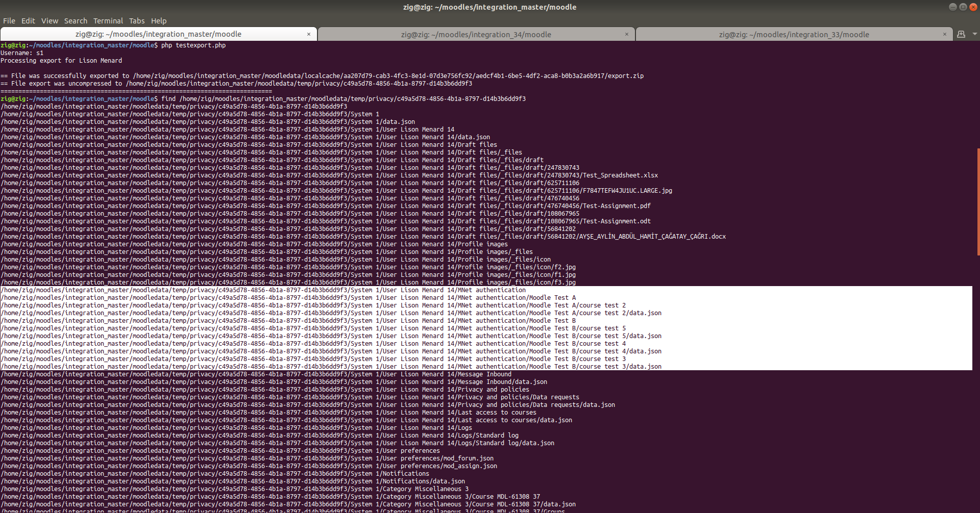Click the line ending Test-Assignment.pdf

[x=326, y=206]
